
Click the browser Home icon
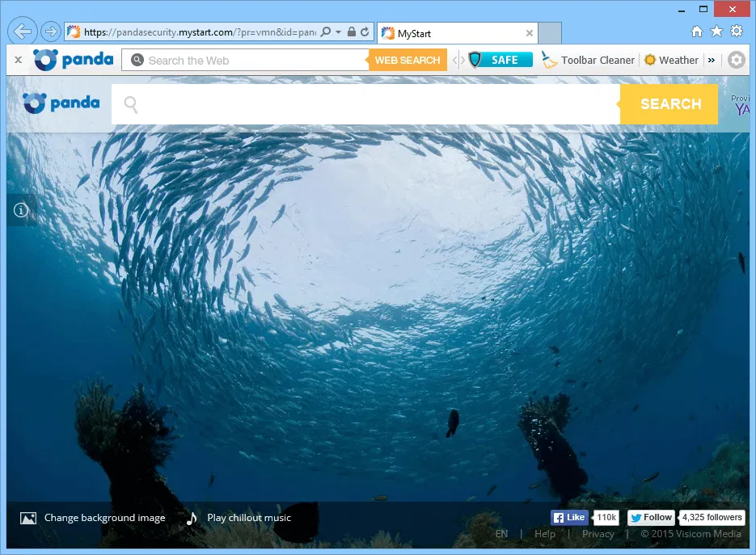pyautogui.click(x=697, y=31)
